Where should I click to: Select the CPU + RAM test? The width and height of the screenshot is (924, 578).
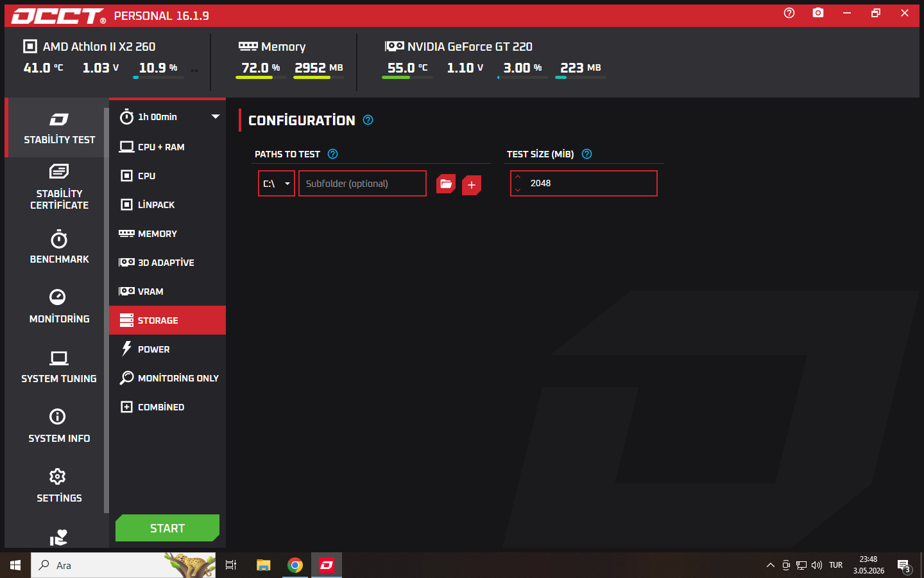pos(167,147)
